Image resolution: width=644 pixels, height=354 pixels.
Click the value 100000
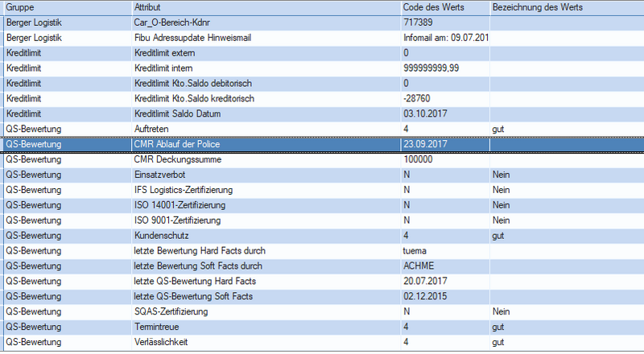(418, 159)
